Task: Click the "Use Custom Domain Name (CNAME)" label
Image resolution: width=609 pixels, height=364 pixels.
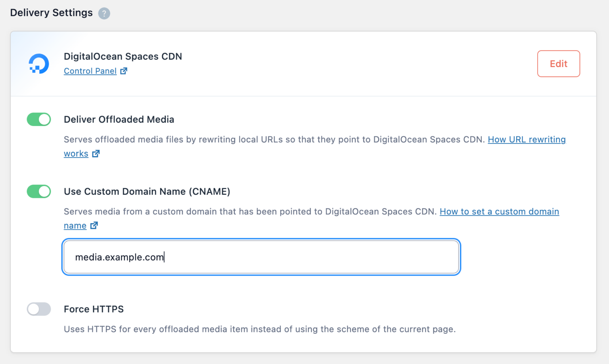Action: pyautogui.click(x=147, y=192)
